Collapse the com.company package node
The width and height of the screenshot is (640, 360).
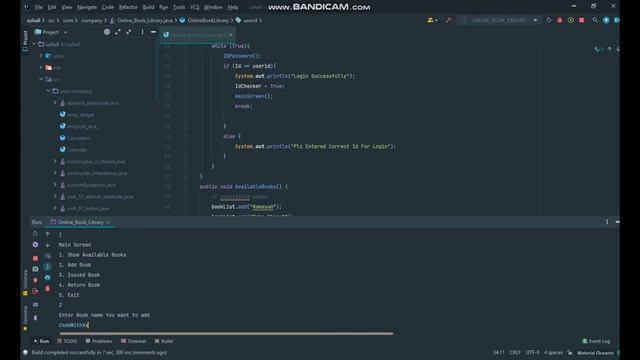click(48, 91)
